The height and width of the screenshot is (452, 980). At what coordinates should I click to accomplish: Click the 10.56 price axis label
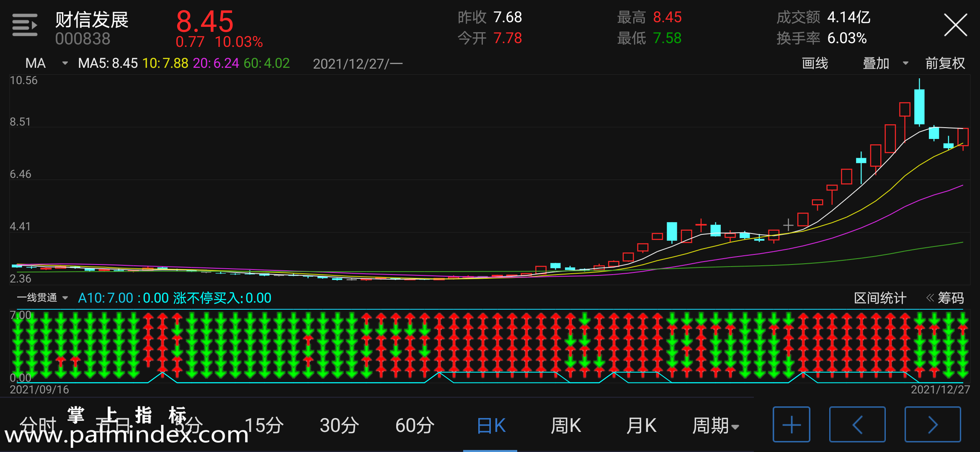pyautogui.click(x=23, y=80)
